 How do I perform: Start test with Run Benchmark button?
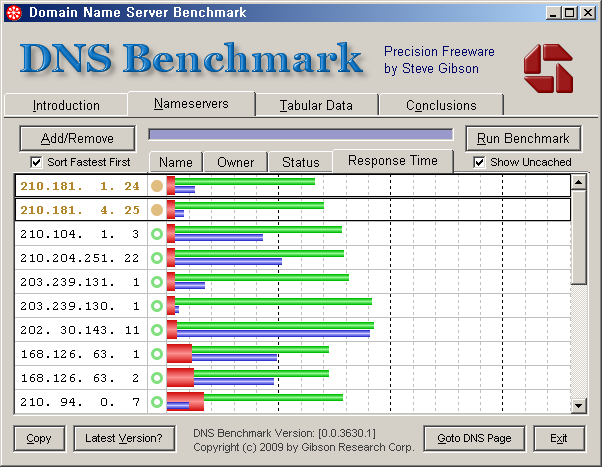(523, 138)
